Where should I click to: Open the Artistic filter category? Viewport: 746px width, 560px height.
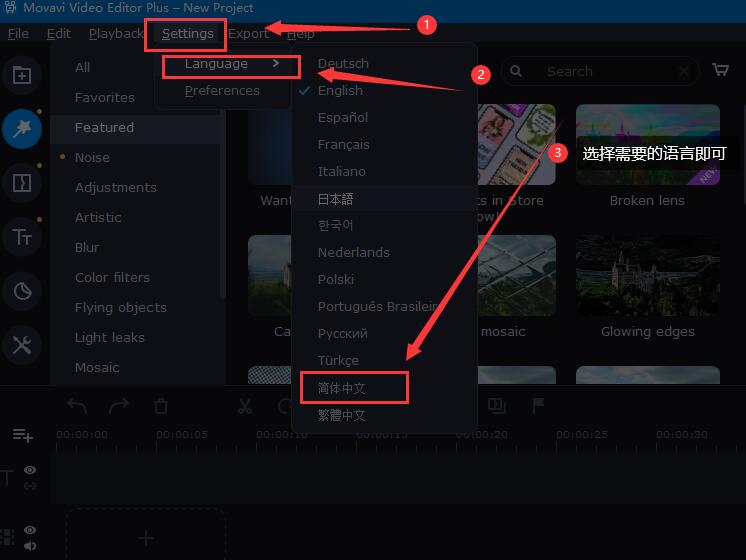pyautogui.click(x=98, y=217)
